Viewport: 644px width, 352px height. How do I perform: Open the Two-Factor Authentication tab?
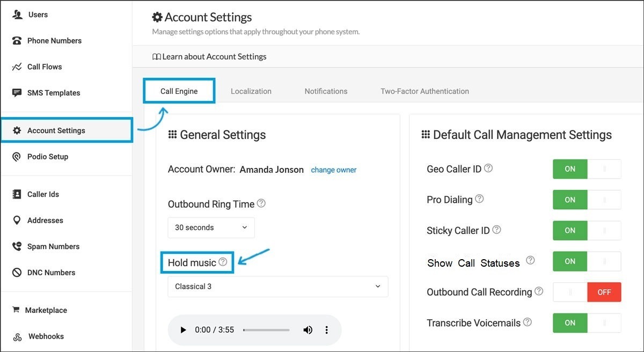(425, 91)
